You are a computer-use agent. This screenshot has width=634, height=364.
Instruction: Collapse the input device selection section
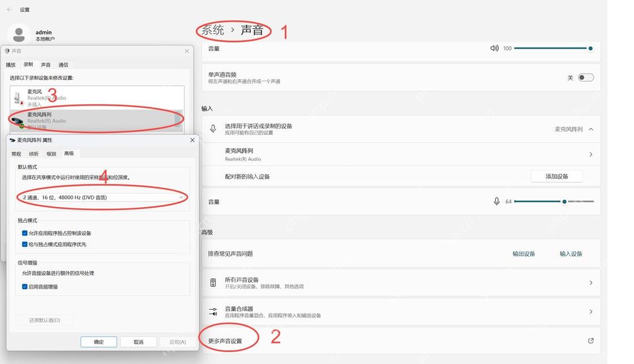click(591, 130)
